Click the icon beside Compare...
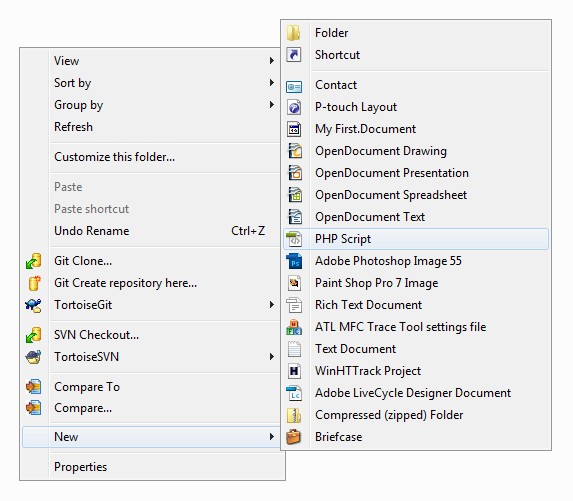Viewport: 573px width, 501px height. [33, 408]
